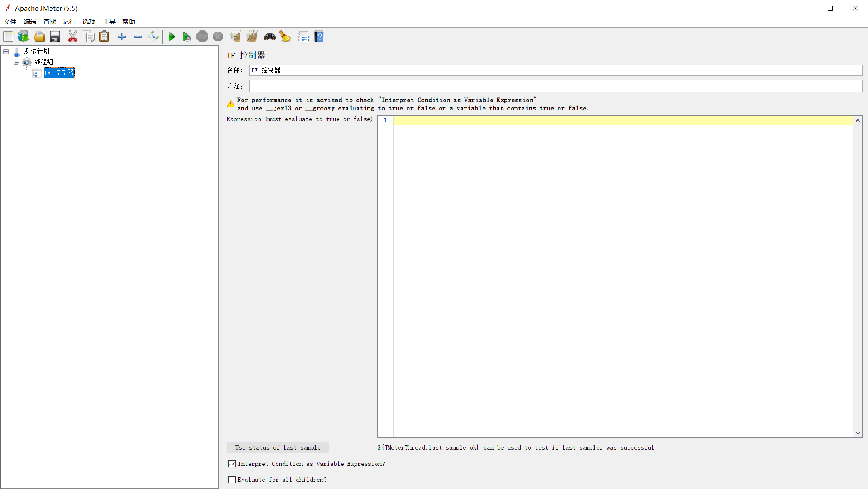Open the Templates icon in toolbar
This screenshot has height=489, width=868.
coord(24,37)
